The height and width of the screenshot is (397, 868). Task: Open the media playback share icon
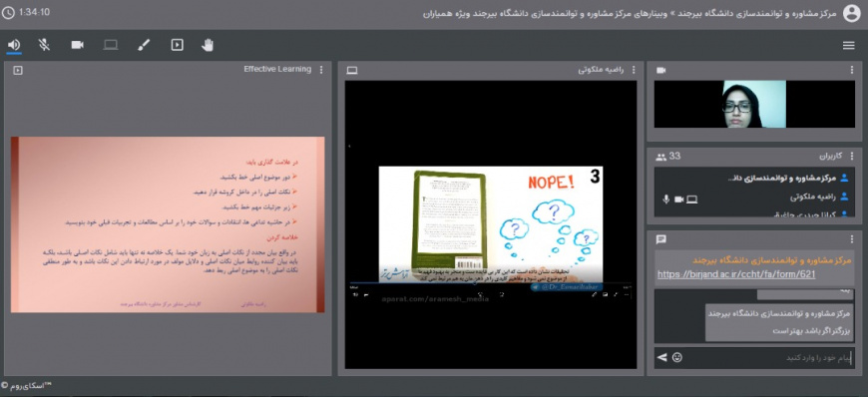178,45
